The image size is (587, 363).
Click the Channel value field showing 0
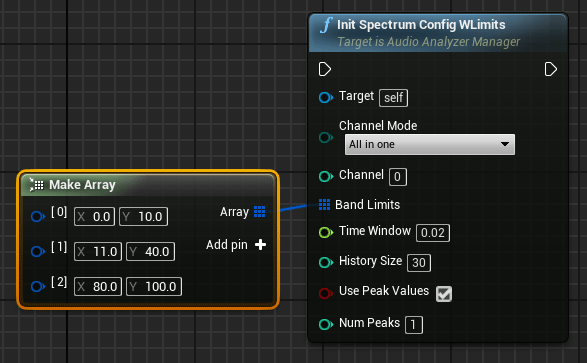click(398, 177)
